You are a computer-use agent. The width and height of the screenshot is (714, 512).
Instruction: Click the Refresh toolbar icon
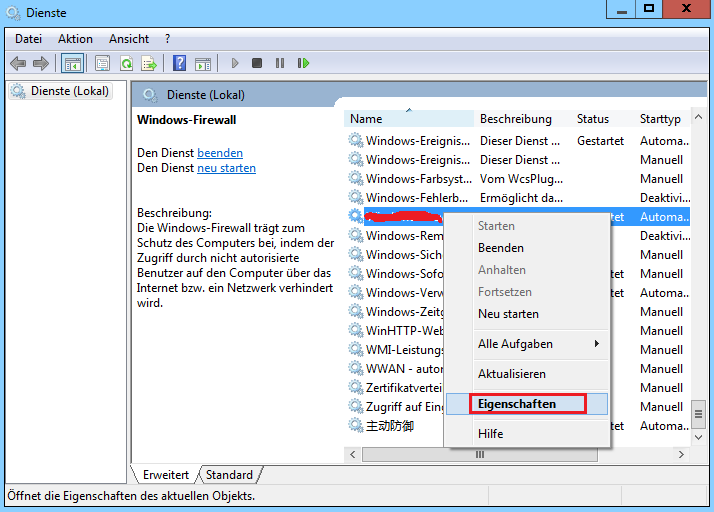tap(126, 63)
